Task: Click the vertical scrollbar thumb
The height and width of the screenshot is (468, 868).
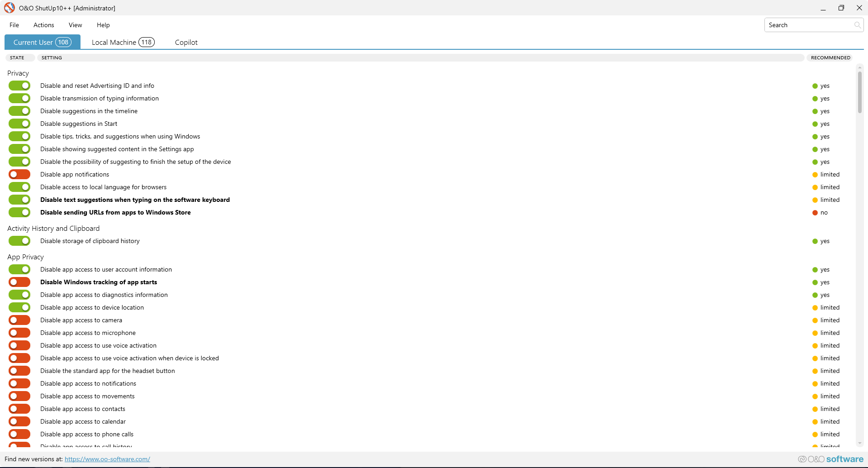Action: 860,92
